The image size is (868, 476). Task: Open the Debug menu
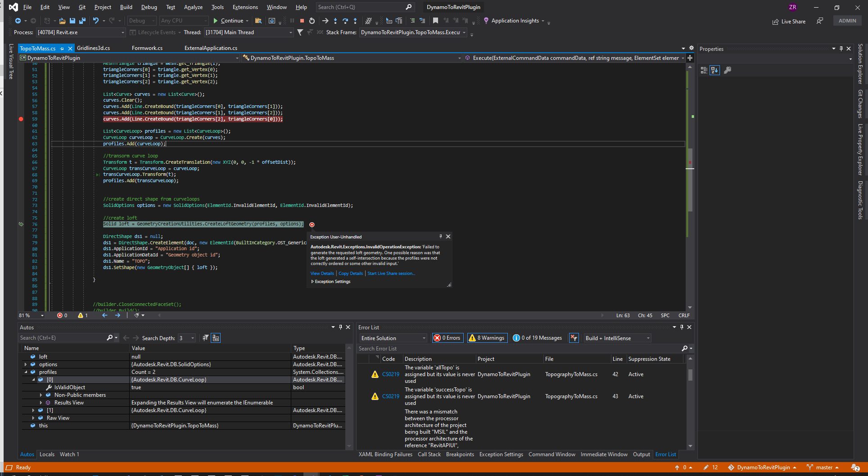point(149,7)
